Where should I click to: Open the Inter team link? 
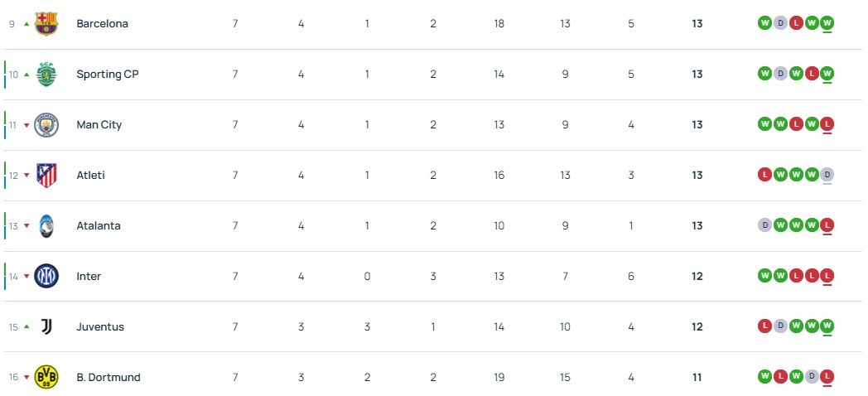[x=89, y=277]
